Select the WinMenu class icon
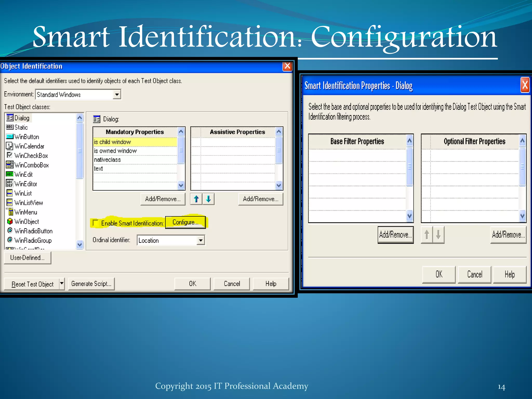This screenshot has width=532, height=399. [10, 212]
